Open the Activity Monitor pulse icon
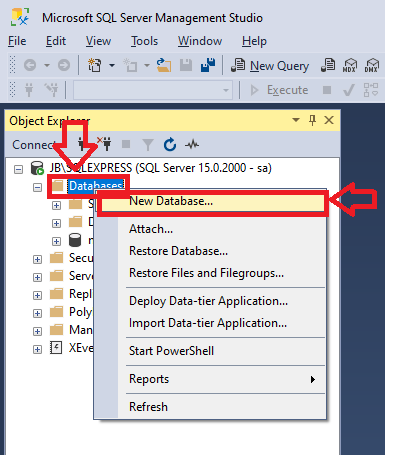This screenshot has width=394, height=456. coord(192,145)
